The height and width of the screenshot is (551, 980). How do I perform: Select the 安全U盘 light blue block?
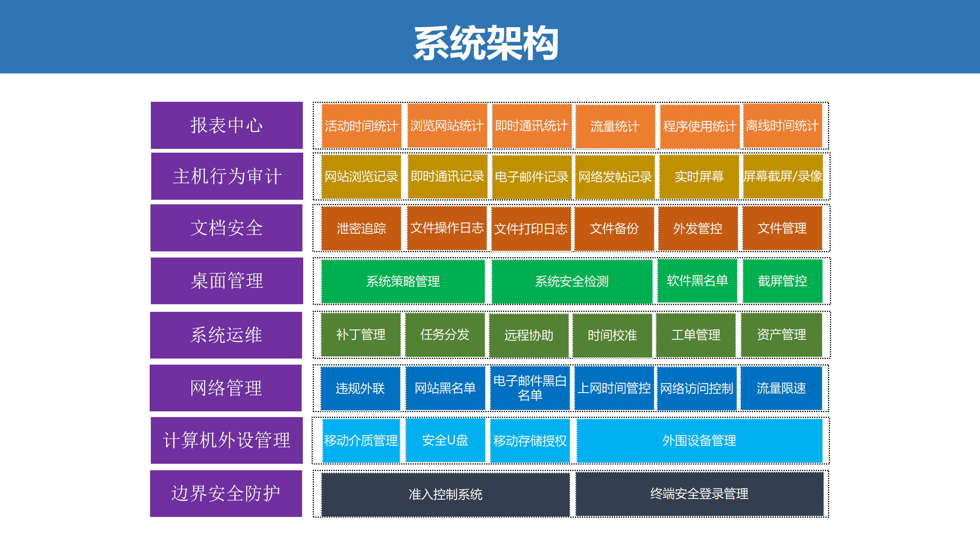tap(445, 440)
